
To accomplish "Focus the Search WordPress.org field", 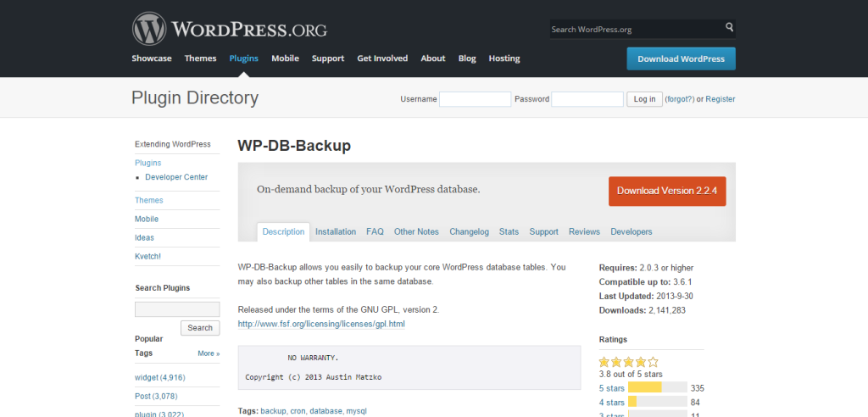I will (637, 30).
